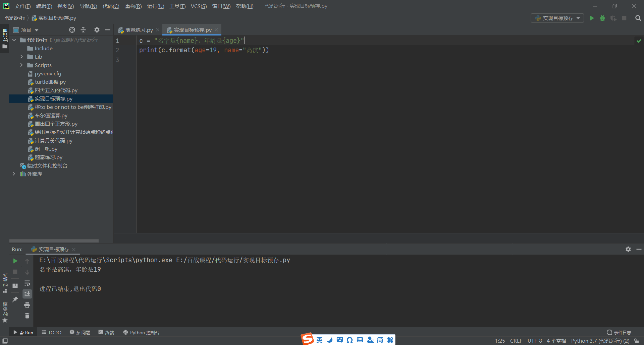This screenshot has height=345, width=644.
Task: Toggle Sogou punctuation moon icon
Action: (330, 340)
